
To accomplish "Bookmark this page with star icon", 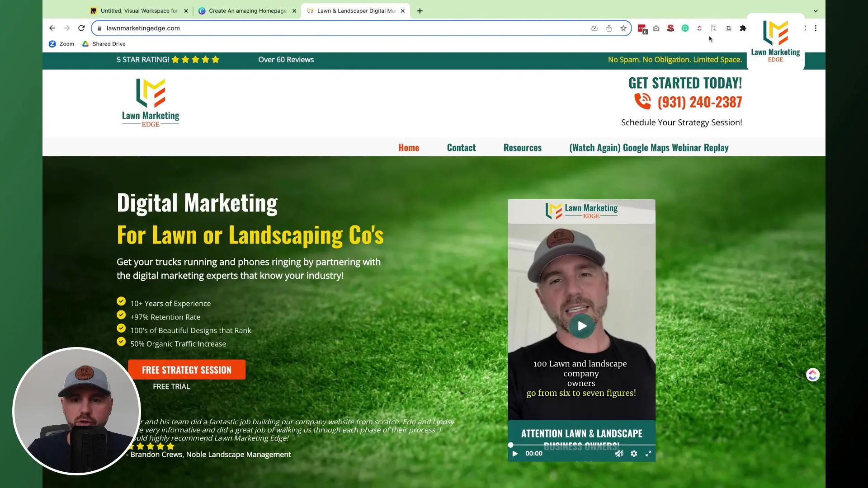I will pos(623,28).
